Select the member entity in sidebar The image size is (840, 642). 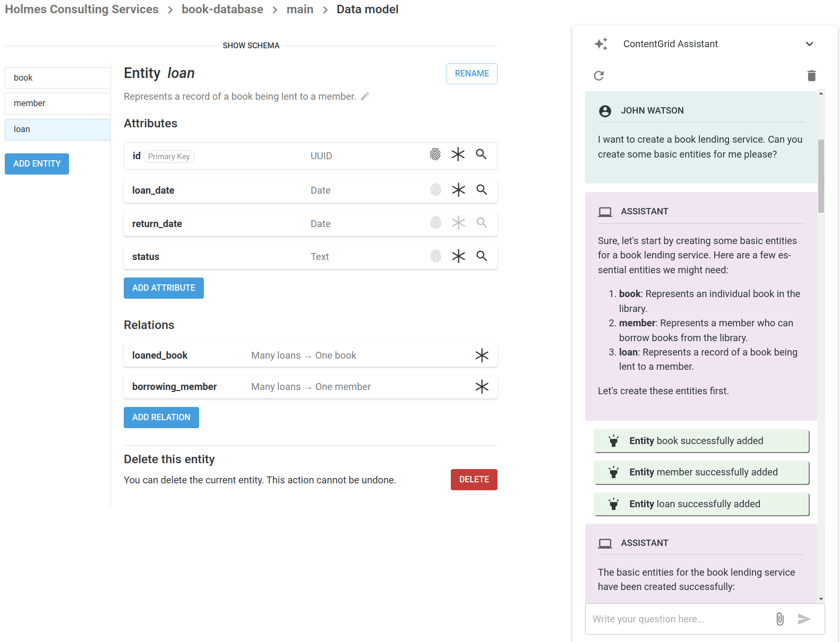coord(57,103)
